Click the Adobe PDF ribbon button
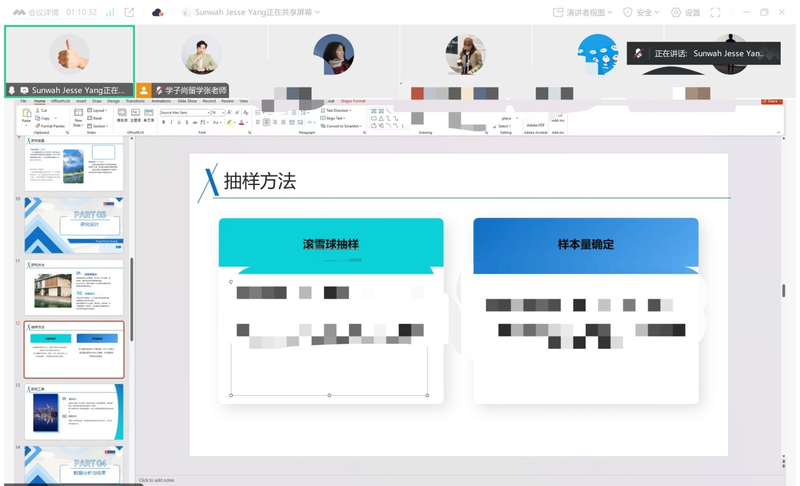800x486 pixels. [x=535, y=125]
